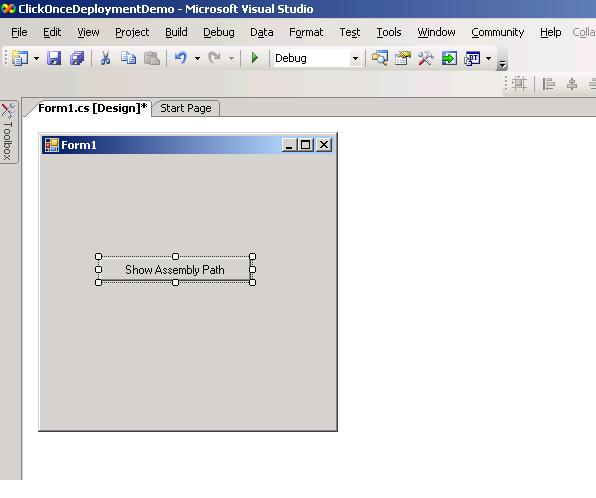The height and width of the screenshot is (498, 596).
Task: Click the Undo icon
Action: (181, 59)
